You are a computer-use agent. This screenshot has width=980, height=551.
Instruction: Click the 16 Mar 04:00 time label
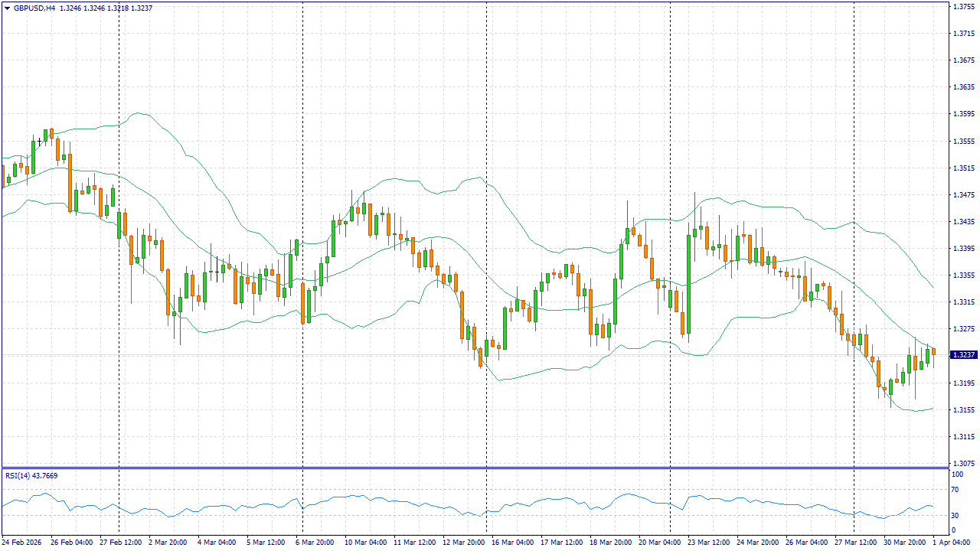click(x=512, y=542)
